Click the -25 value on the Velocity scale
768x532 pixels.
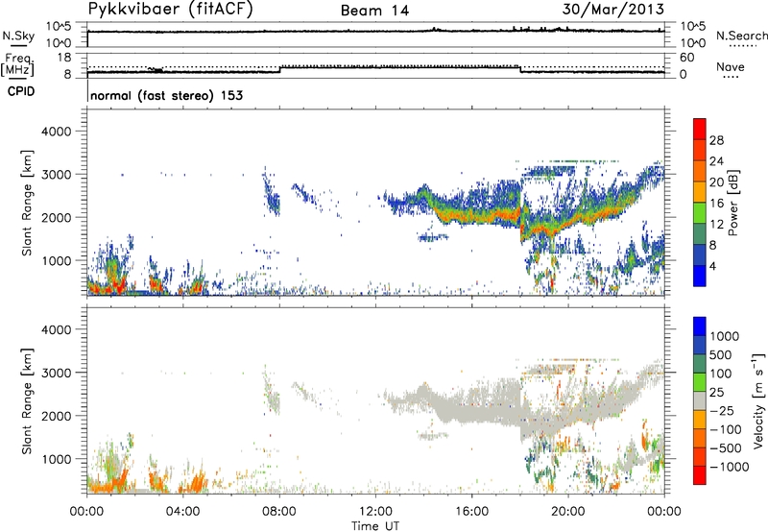(x=722, y=410)
